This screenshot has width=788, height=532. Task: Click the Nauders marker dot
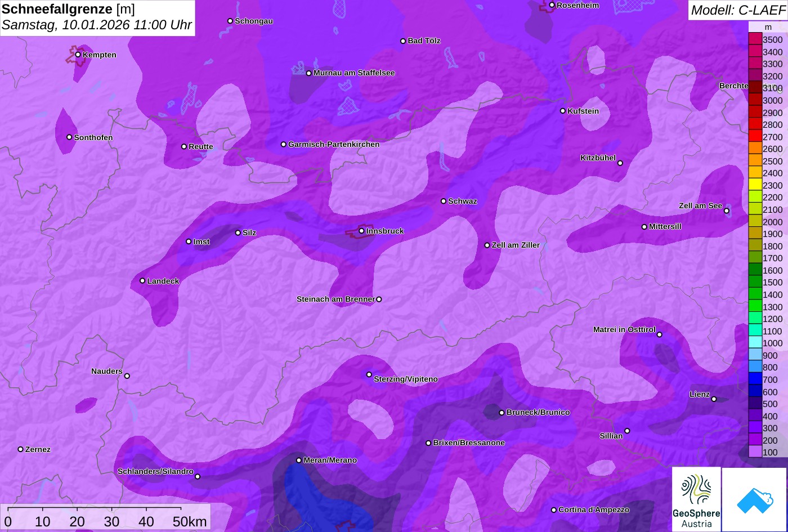pyautogui.click(x=127, y=376)
